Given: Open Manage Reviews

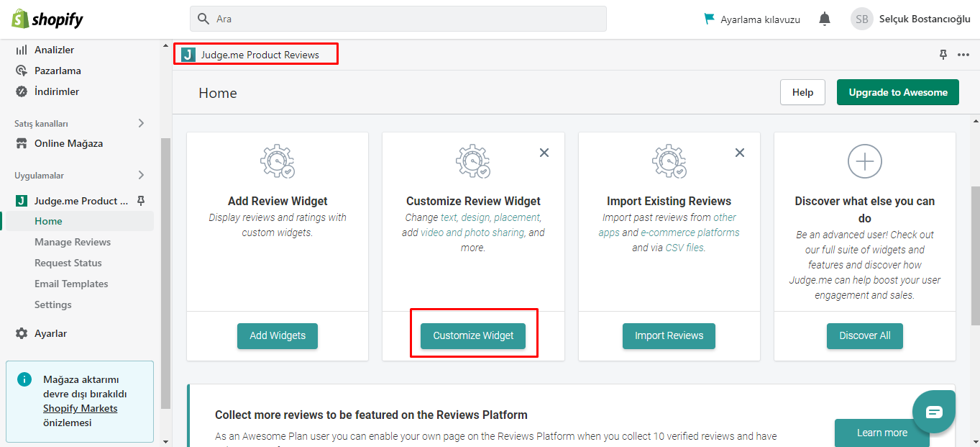Looking at the screenshot, I should pos(73,242).
